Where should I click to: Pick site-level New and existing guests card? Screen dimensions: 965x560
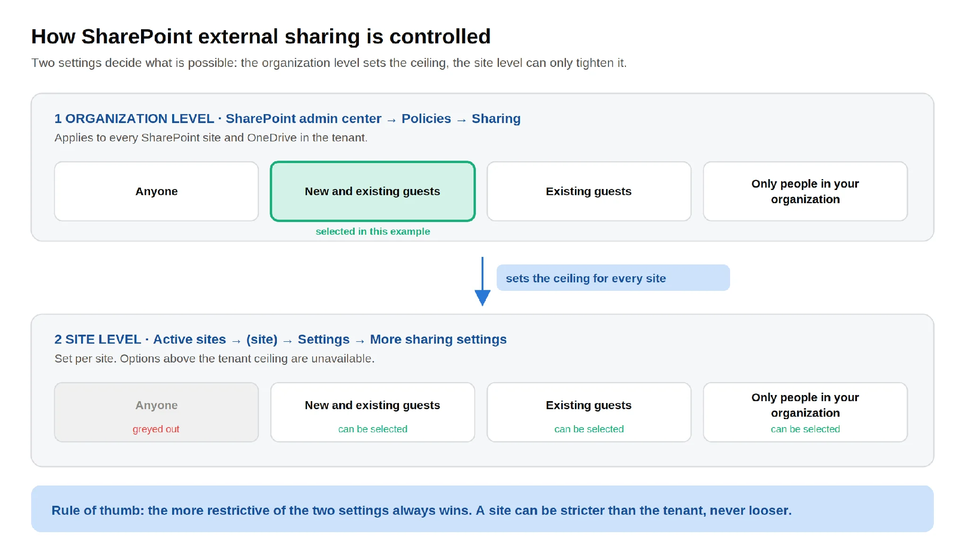pyautogui.click(x=373, y=412)
